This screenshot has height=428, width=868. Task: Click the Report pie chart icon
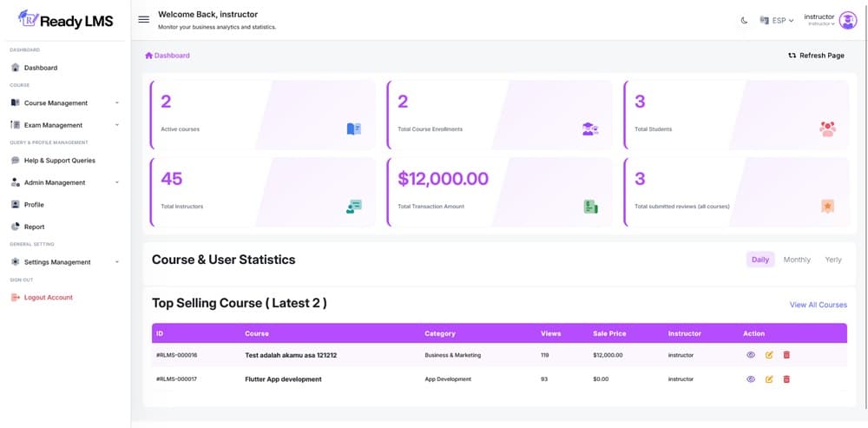click(16, 227)
